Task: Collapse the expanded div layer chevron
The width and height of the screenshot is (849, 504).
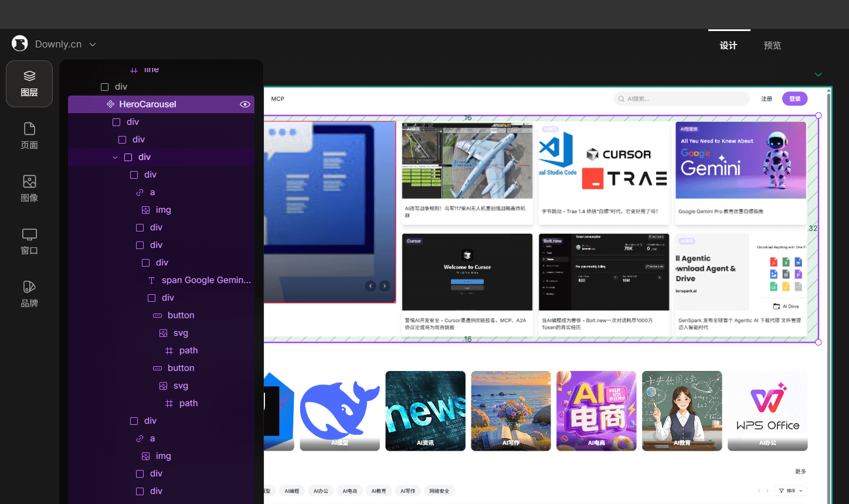Action: point(116,157)
